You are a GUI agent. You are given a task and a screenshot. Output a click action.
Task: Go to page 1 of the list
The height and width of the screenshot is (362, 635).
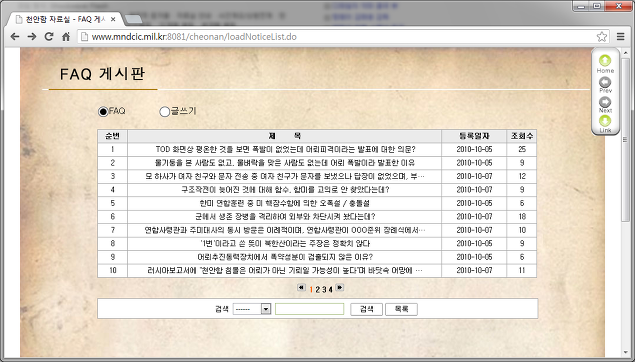click(311, 290)
